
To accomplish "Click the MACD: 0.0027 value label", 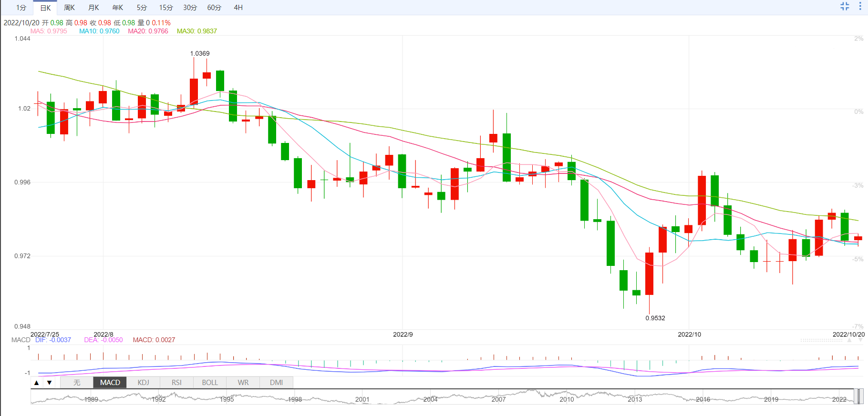I will [154, 340].
